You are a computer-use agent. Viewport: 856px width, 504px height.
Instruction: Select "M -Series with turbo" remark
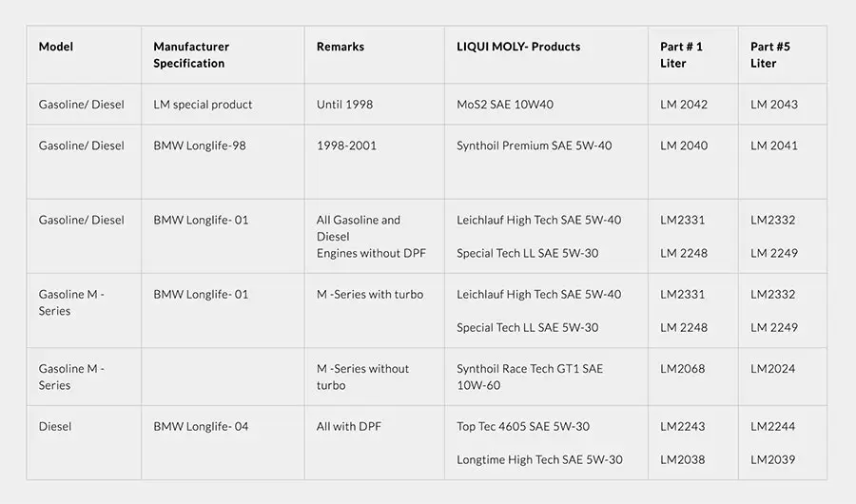point(370,294)
